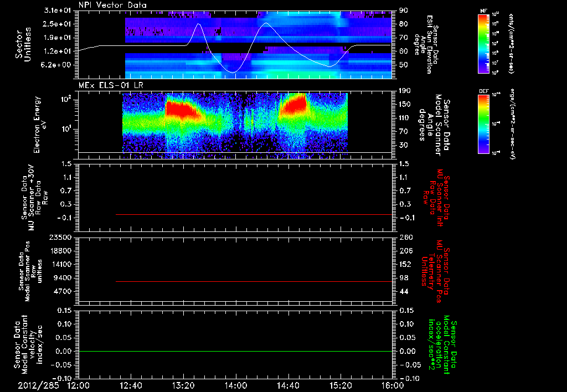Click the "23500" scanner position axis value
Screen dimensions: 567x392
60,238
